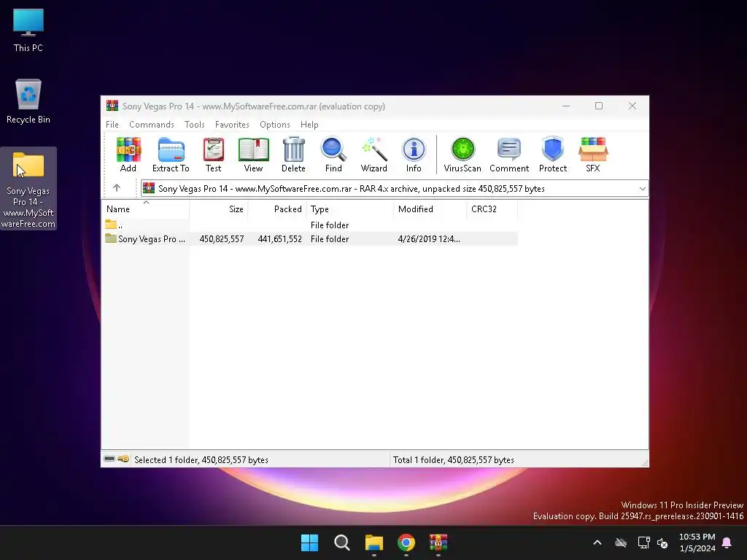Open the Comment tool

(x=509, y=155)
